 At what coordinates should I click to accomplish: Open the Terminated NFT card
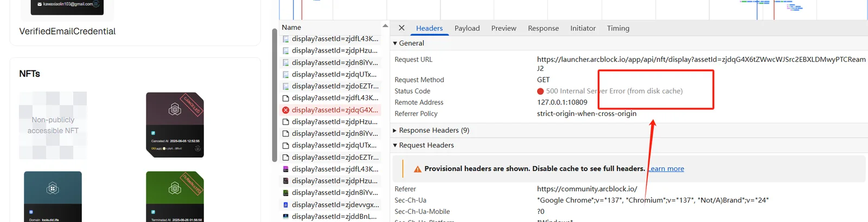pos(175,197)
